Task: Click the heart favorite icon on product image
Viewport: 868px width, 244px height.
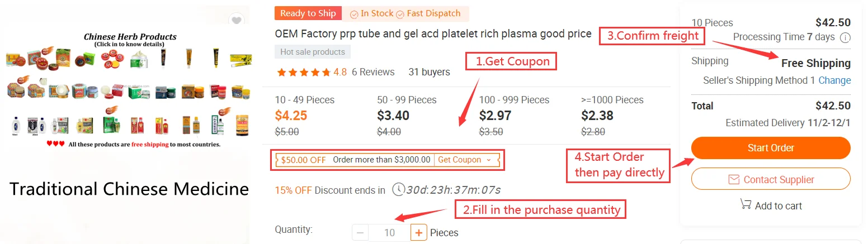Action: coord(237,21)
